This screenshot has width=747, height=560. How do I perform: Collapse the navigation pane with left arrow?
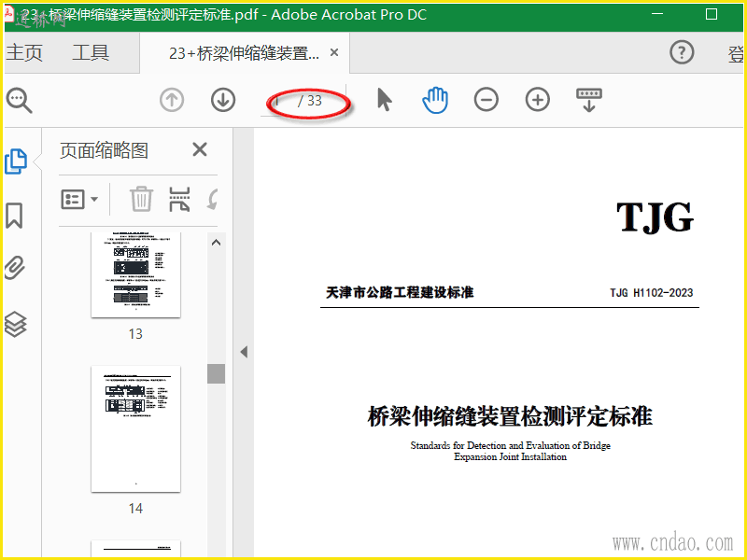pyautogui.click(x=244, y=353)
